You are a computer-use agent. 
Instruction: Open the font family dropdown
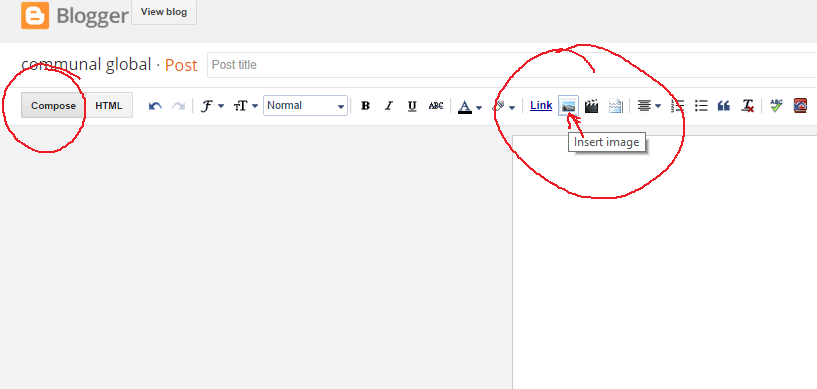click(x=212, y=106)
